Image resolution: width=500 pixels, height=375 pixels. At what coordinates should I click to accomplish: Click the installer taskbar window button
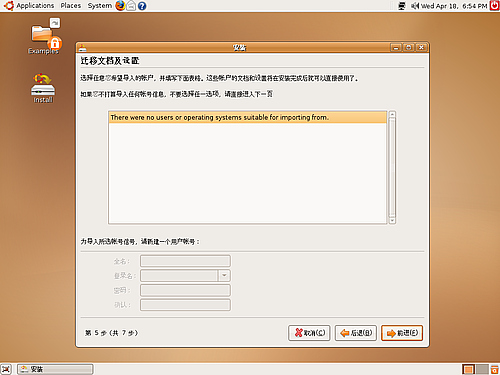coord(55,369)
